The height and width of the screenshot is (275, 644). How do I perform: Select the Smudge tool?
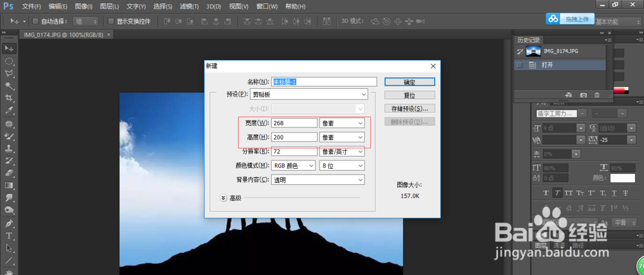9,198
